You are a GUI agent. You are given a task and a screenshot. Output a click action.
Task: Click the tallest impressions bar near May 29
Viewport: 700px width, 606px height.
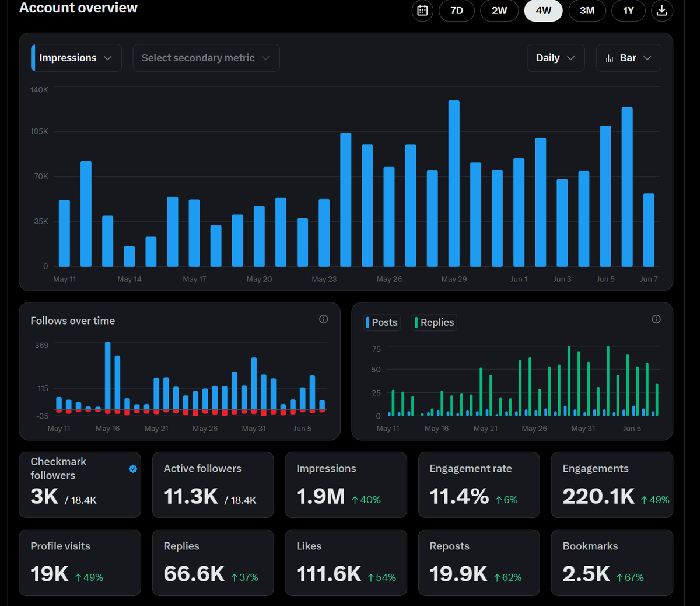coord(454,183)
